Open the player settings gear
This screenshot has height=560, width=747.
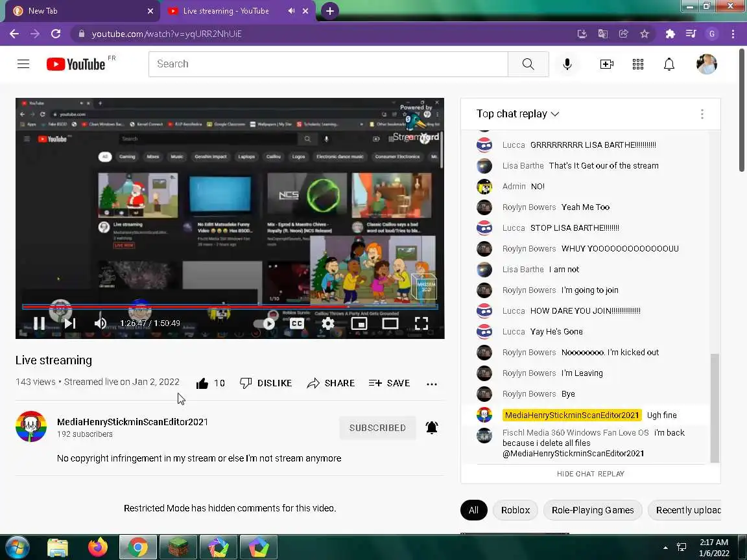coord(327,323)
